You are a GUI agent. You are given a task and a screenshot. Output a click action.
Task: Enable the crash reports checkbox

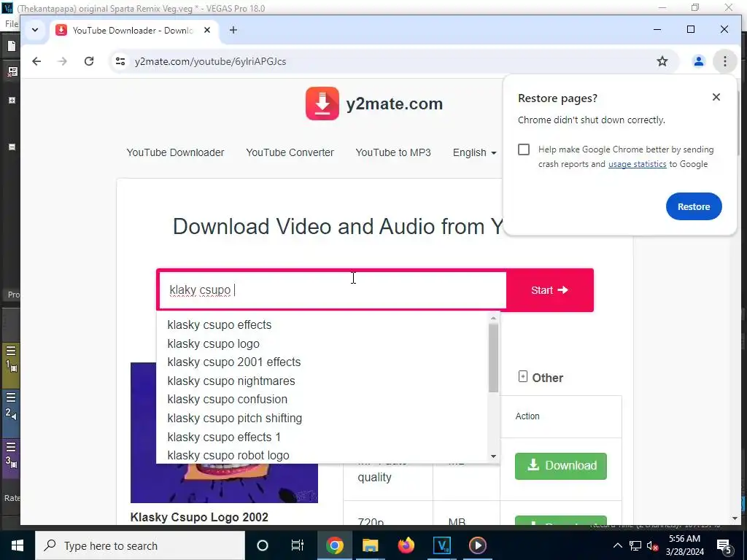[x=524, y=149]
